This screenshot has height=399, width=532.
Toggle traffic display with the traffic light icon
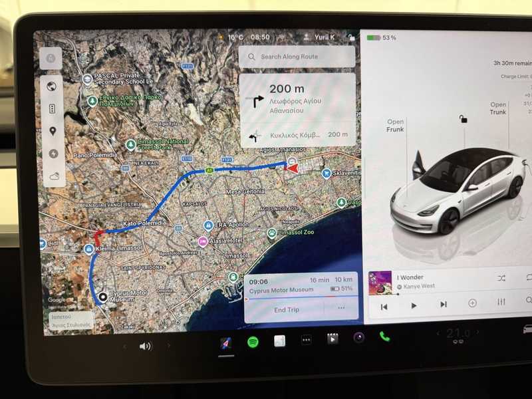tap(53, 109)
